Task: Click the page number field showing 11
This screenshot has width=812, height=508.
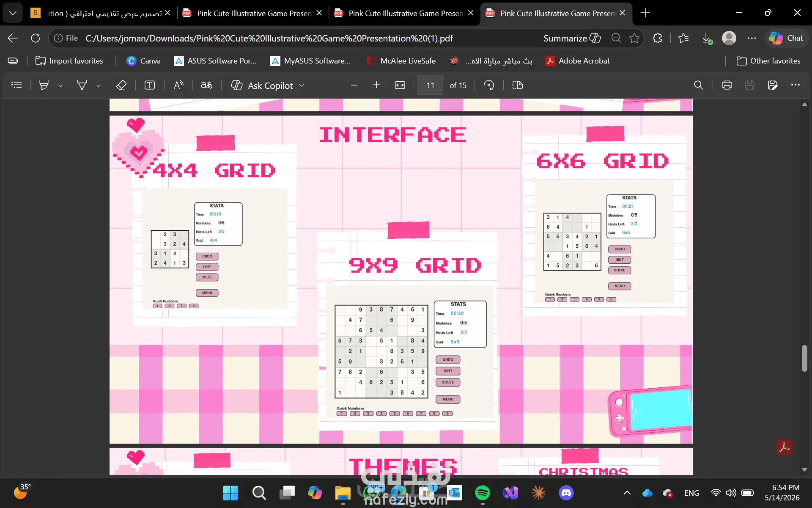Action: point(430,85)
